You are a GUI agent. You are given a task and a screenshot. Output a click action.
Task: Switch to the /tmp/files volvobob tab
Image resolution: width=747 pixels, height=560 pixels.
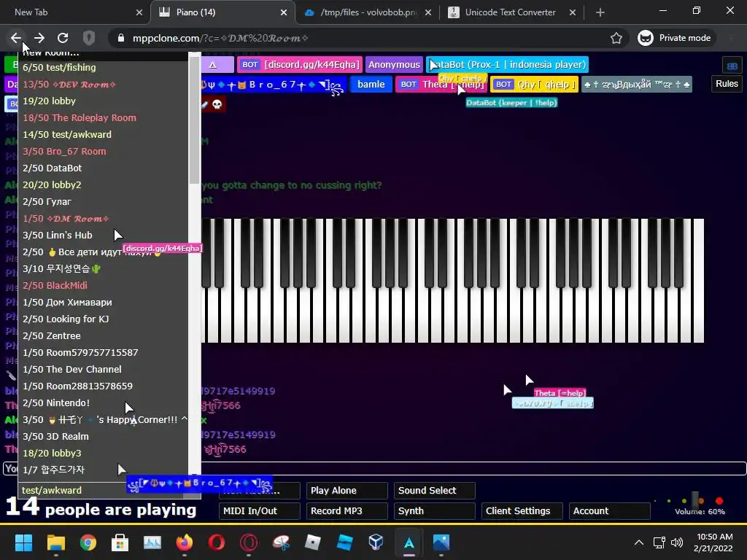[368, 12]
